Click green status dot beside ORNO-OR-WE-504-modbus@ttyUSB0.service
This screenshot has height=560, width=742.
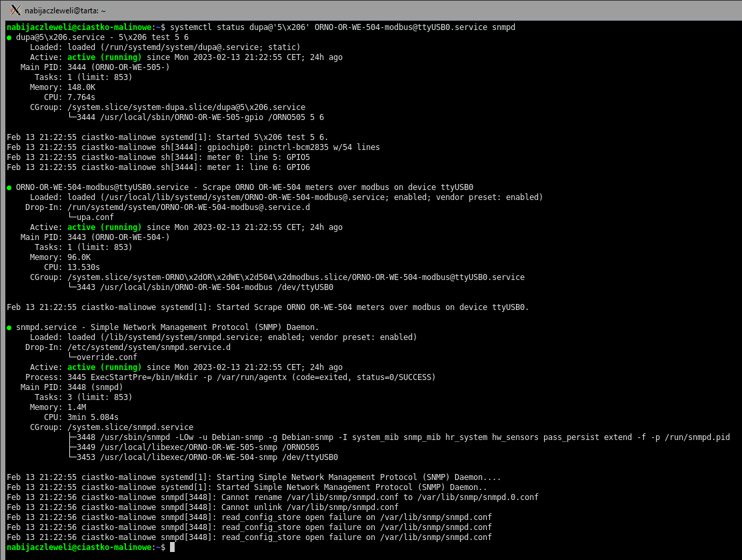(9, 187)
